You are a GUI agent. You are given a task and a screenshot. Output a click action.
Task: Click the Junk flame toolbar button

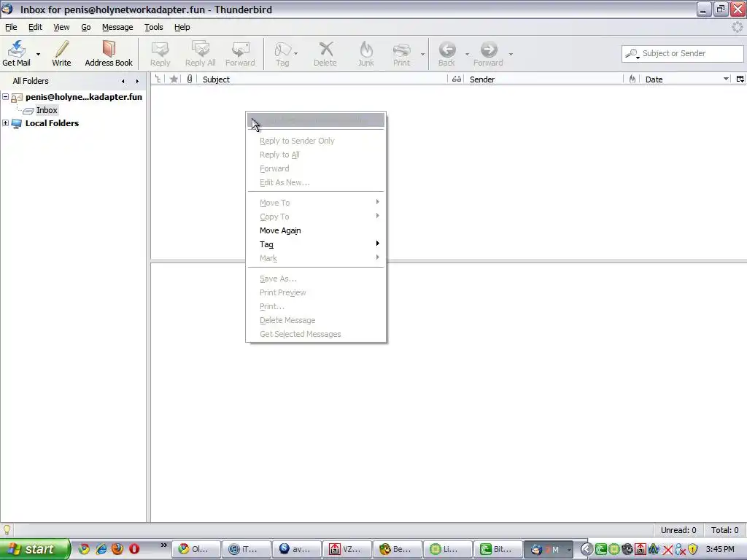coord(365,52)
